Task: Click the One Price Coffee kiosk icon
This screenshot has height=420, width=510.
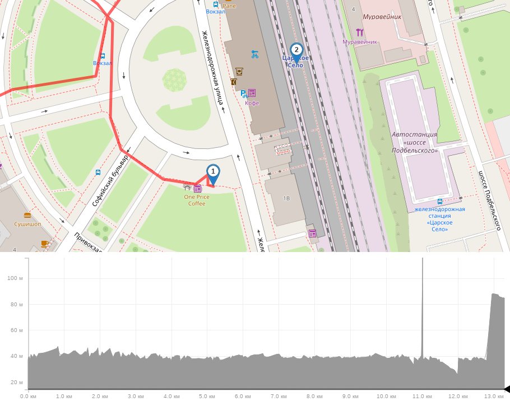Action: click(197, 188)
